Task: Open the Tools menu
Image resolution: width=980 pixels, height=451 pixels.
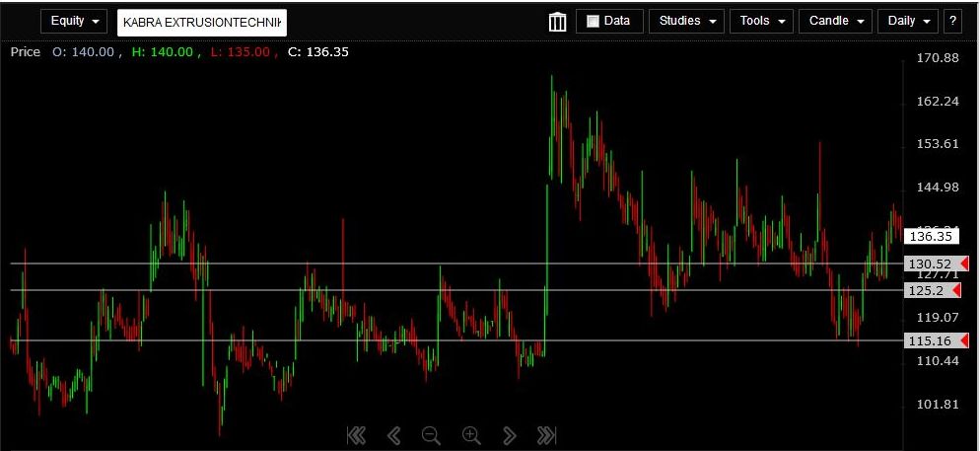Action: 761,21
